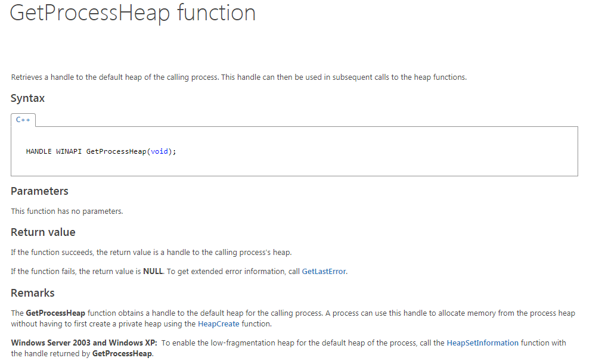This screenshot has width=605, height=364.
Task: Click GetProcessHeap in the code block
Action: tap(116, 151)
